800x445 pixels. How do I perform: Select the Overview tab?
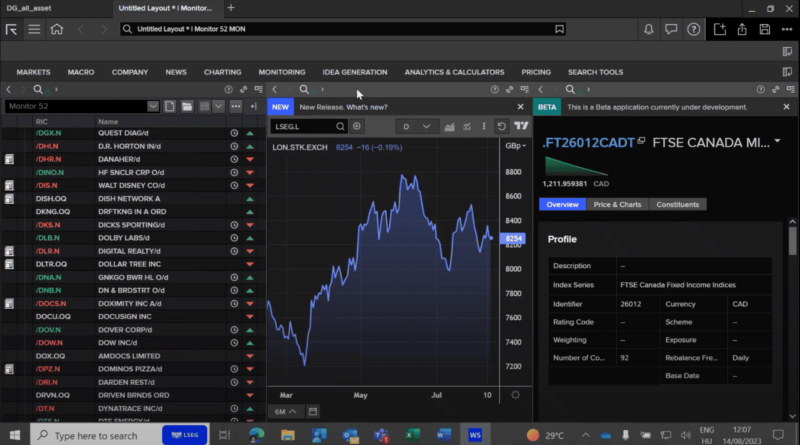pyautogui.click(x=562, y=205)
